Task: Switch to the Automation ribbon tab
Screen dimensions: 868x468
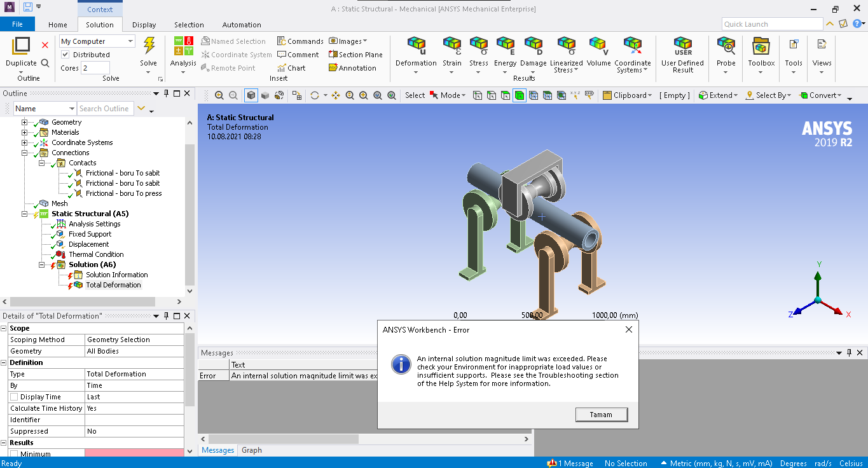Action: click(242, 25)
